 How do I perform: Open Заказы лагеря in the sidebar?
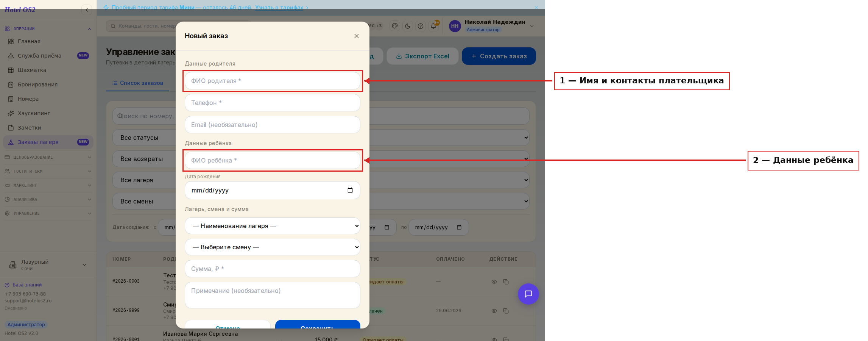pos(48,142)
